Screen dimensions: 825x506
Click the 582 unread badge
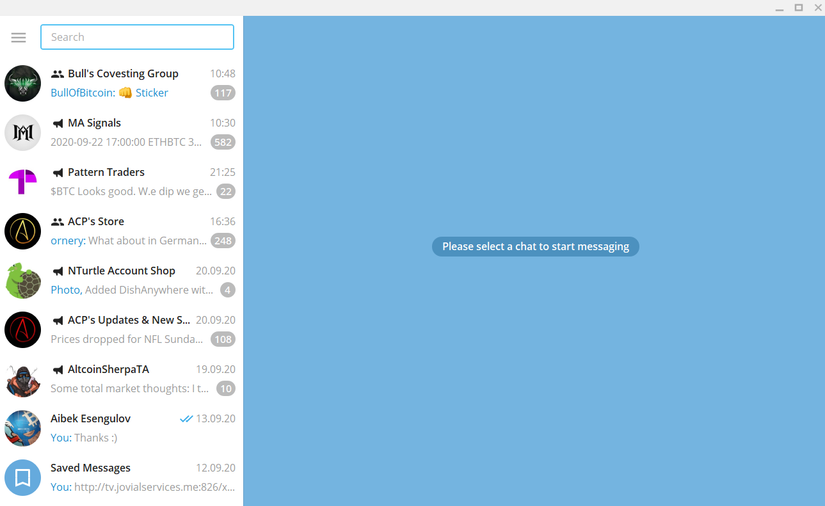[223, 142]
